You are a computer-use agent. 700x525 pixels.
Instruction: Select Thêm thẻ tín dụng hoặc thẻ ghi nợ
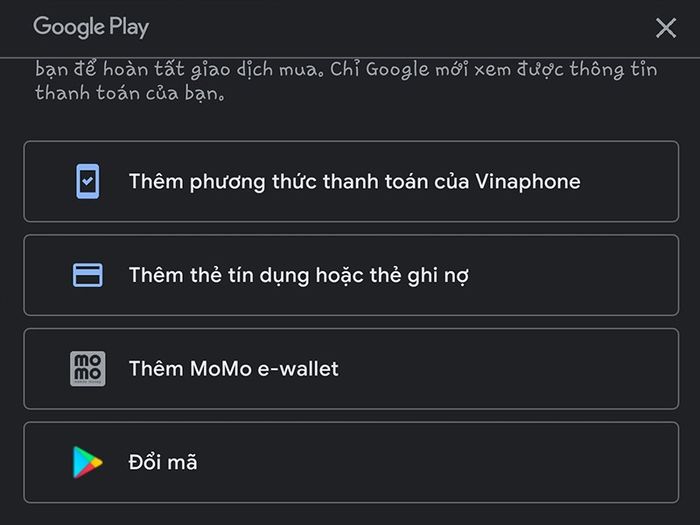351,275
